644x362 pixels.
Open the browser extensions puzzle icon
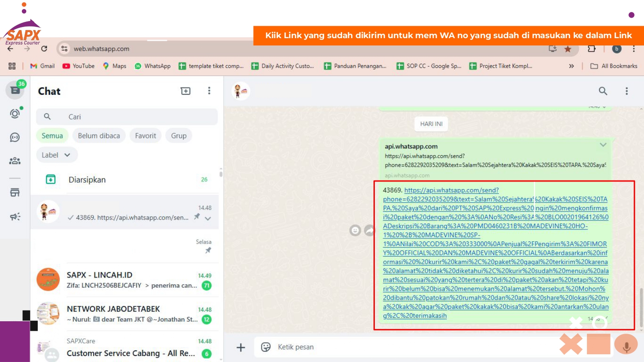pos(592,48)
